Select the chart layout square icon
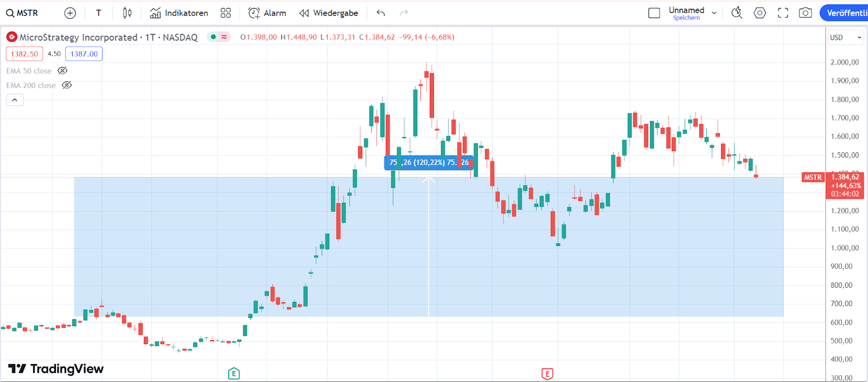 654,13
